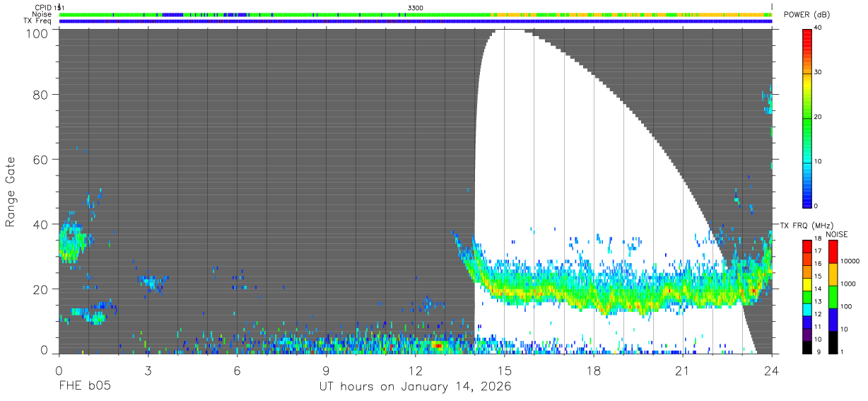Screen dimensions: 868x401
Task: Click the '80' range gate tick label
Action: pyautogui.click(x=41, y=95)
